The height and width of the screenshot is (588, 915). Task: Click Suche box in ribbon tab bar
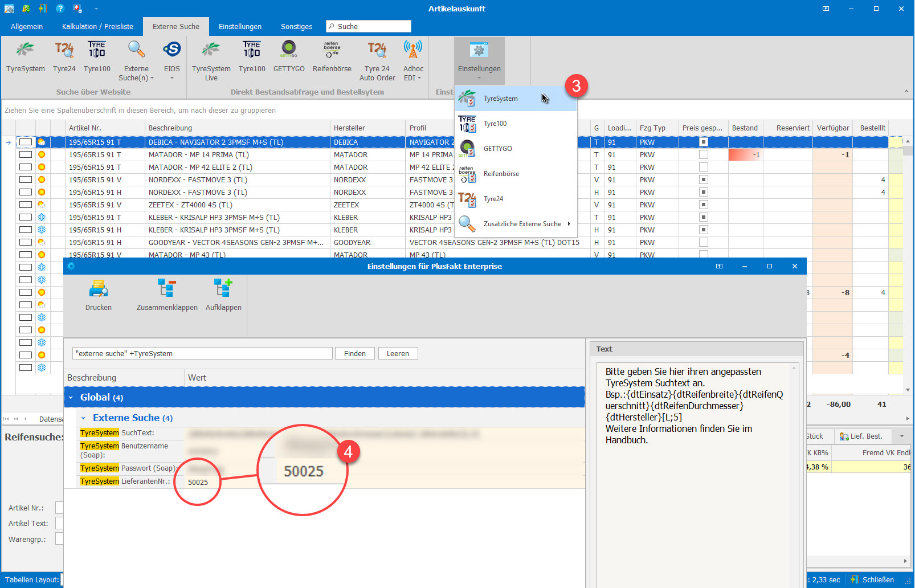[x=369, y=26]
